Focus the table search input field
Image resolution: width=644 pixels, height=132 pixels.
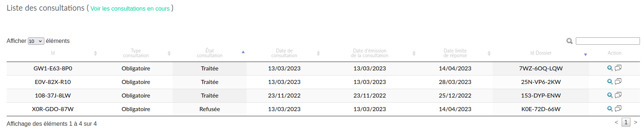[608, 41]
